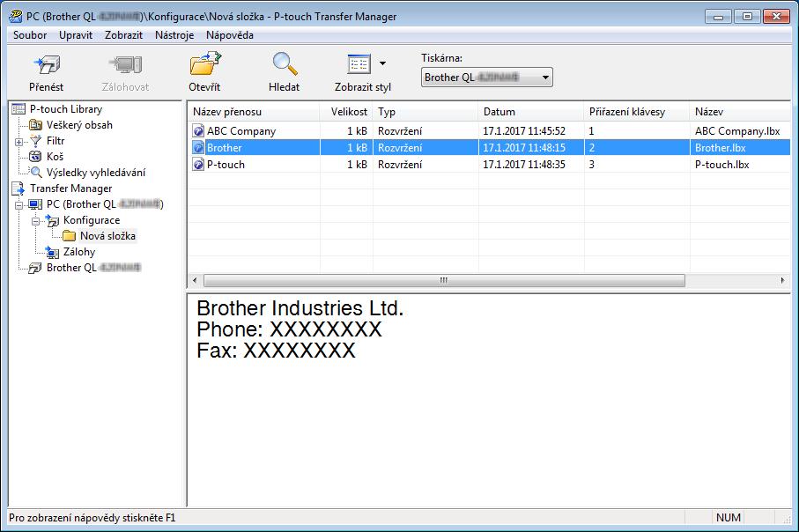Click the Filtr funnel icon

35,141
